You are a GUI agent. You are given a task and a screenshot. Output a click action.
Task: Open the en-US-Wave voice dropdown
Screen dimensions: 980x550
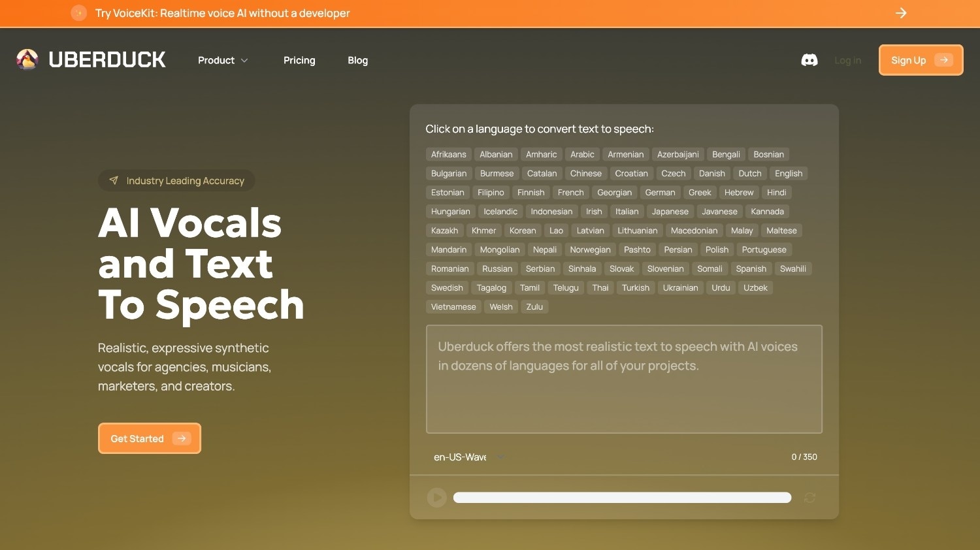click(469, 457)
